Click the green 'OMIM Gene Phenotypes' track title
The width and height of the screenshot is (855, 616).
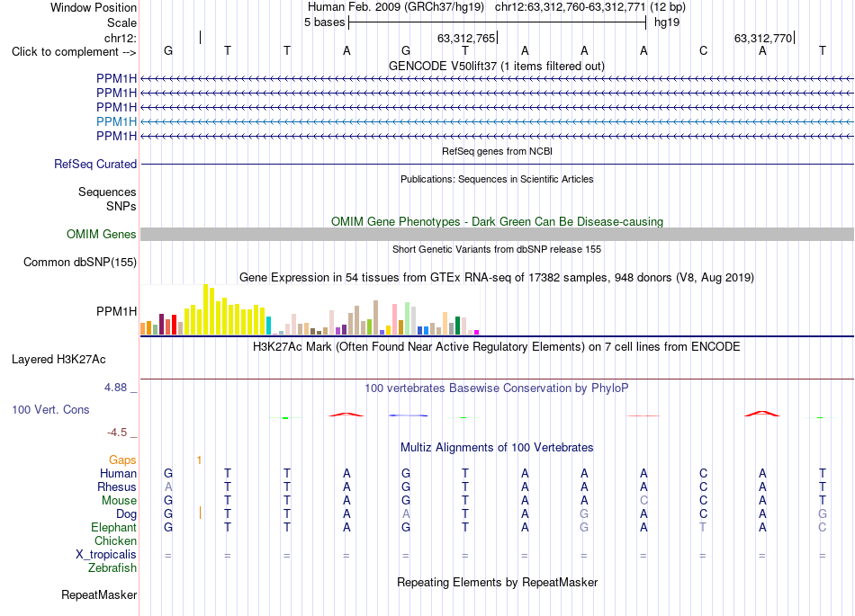click(x=497, y=222)
